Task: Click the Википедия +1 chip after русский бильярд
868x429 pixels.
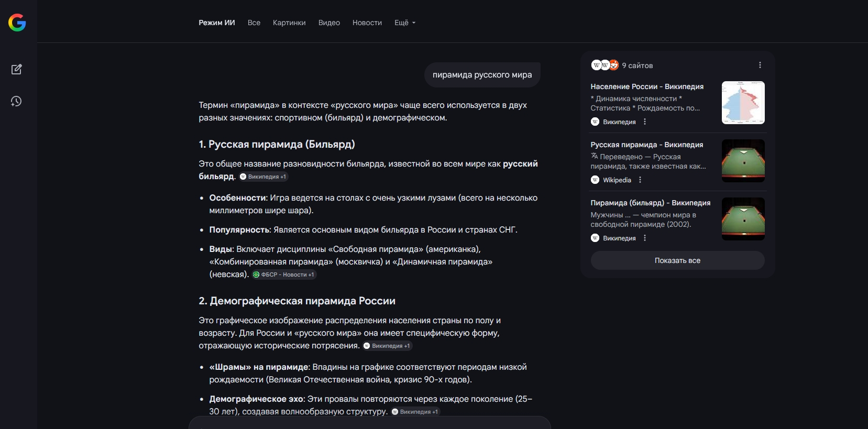Action: tap(263, 177)
